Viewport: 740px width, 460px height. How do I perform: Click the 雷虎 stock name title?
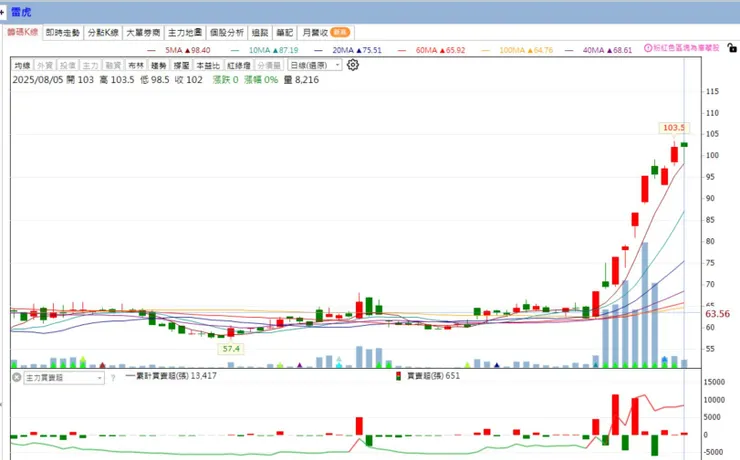coord(21,12)
